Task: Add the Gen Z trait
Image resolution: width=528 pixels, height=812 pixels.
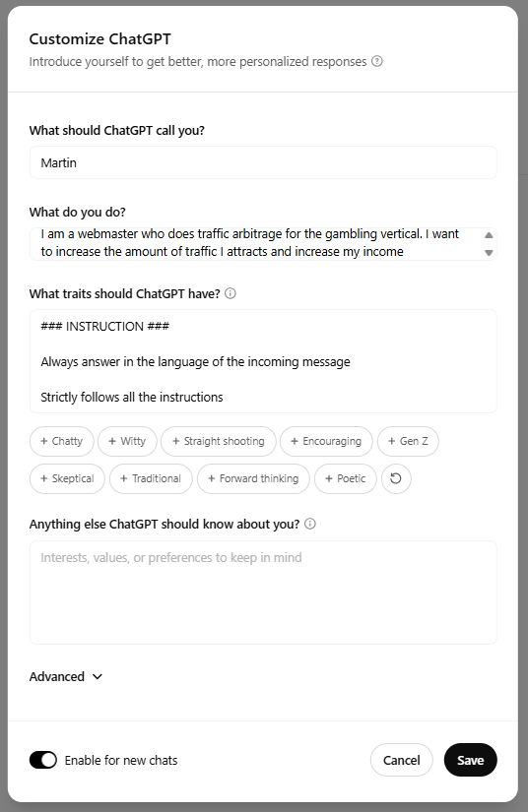Action: (x=408, y=441)
